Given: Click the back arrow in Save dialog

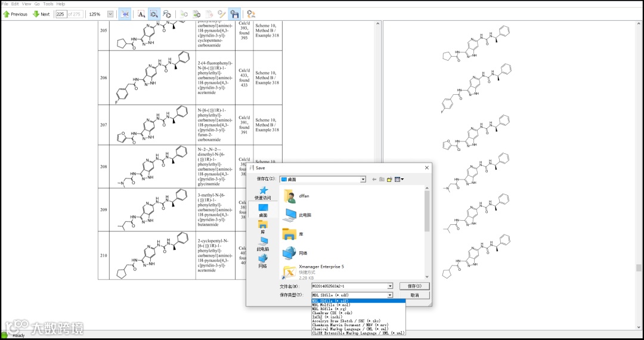Looking at the screenshot, I should [374, 180].
